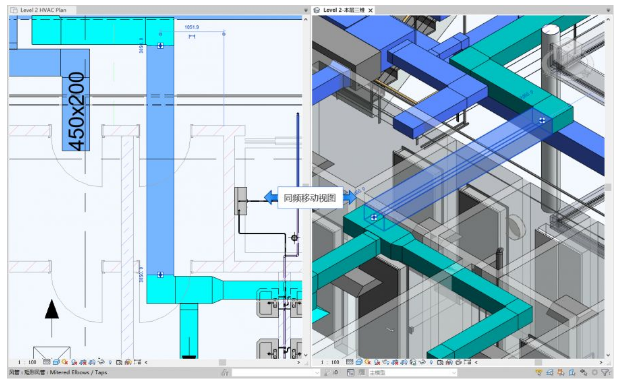
Task: Open detail level in HVAC Plan view bar
Action: point(47,362)
